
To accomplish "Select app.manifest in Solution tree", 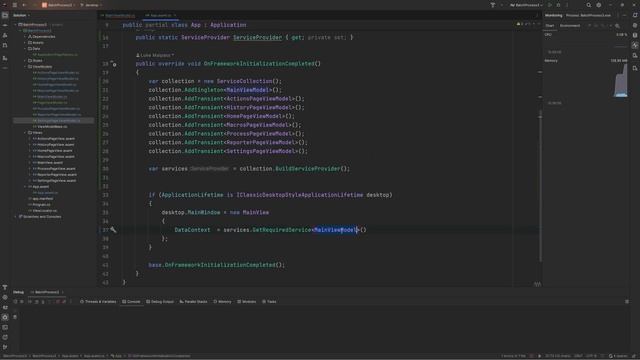I will (40, 198).
